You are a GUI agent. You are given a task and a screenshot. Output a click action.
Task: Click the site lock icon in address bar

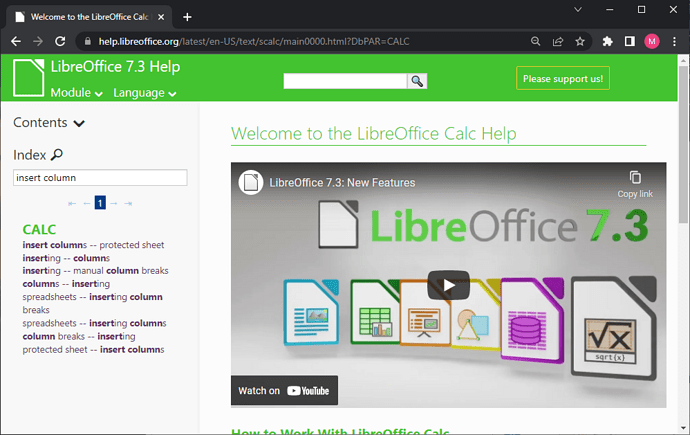pyautogui.click(x=88, y=41)
